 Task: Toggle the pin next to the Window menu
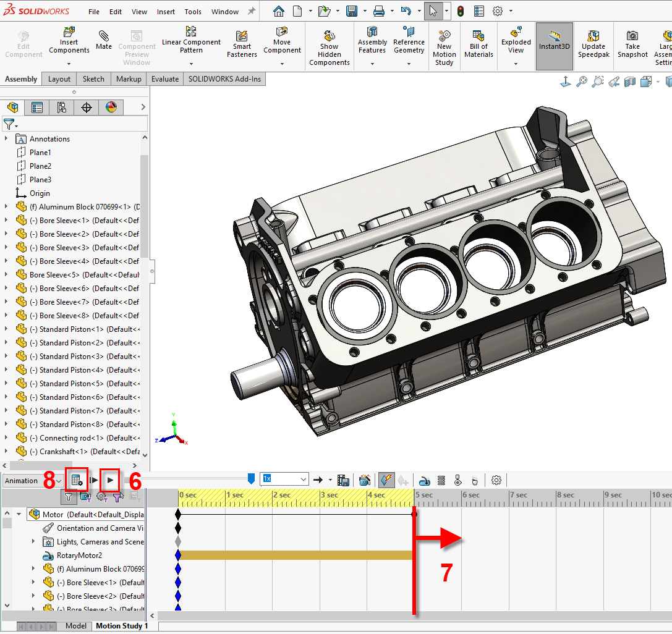click(252, 11)
